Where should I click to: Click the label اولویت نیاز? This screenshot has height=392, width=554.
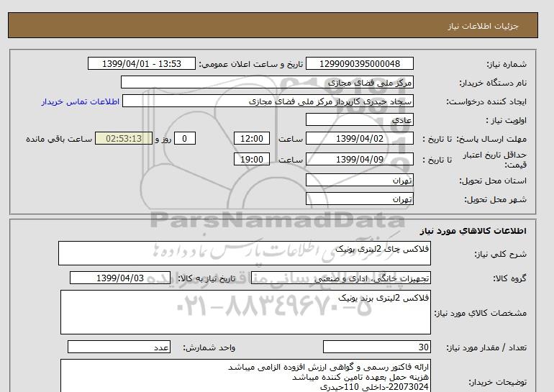coord(507,120)
